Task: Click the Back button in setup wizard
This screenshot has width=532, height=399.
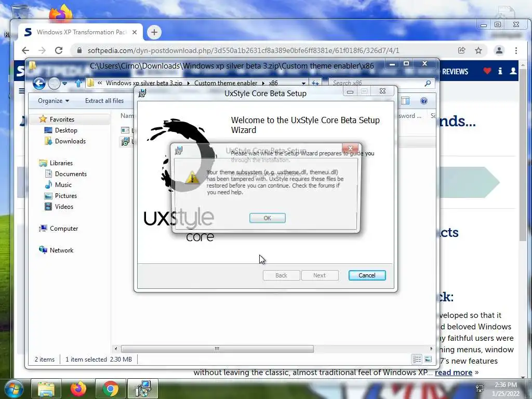Action: (281, 275)
